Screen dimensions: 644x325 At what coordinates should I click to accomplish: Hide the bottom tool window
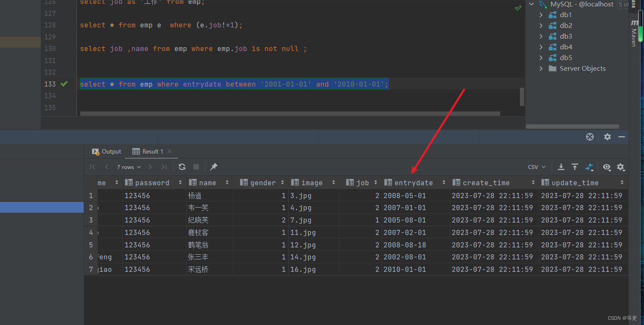point(621,137)
